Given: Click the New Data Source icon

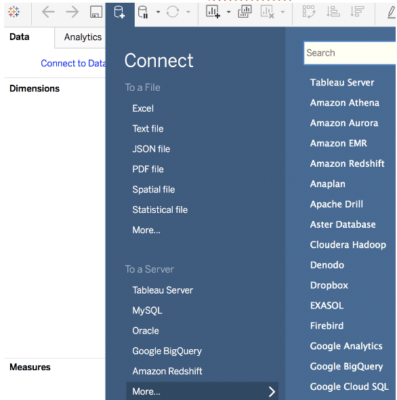Looking at the screenshot, I should (x=119, y=12).
